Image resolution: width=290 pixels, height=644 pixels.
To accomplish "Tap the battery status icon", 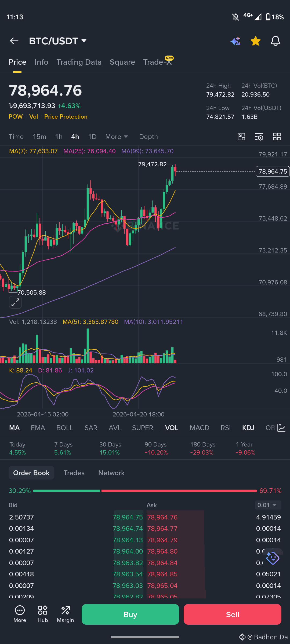I will tap(268, 17).
